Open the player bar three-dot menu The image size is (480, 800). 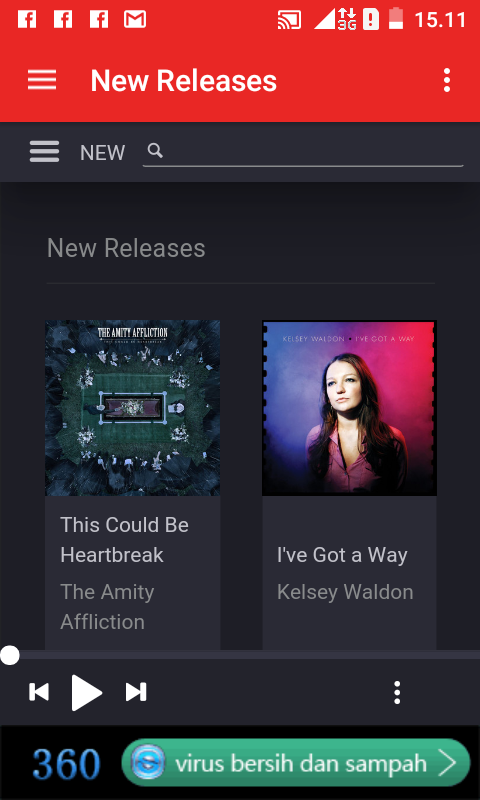(397, 693)
